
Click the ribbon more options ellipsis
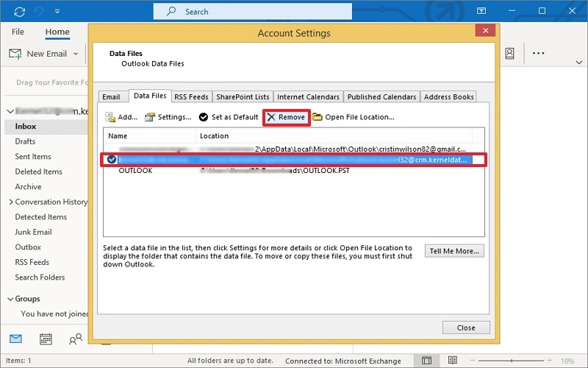pos(538,53)
